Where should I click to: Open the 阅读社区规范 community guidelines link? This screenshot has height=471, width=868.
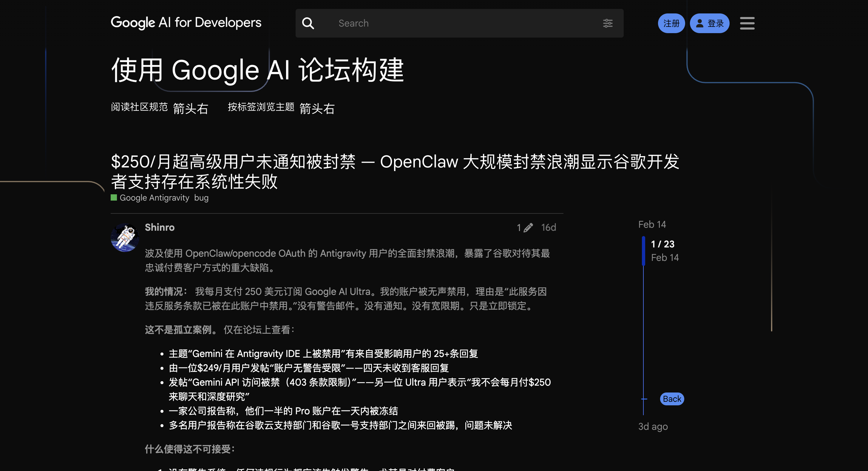click(139, 107)
